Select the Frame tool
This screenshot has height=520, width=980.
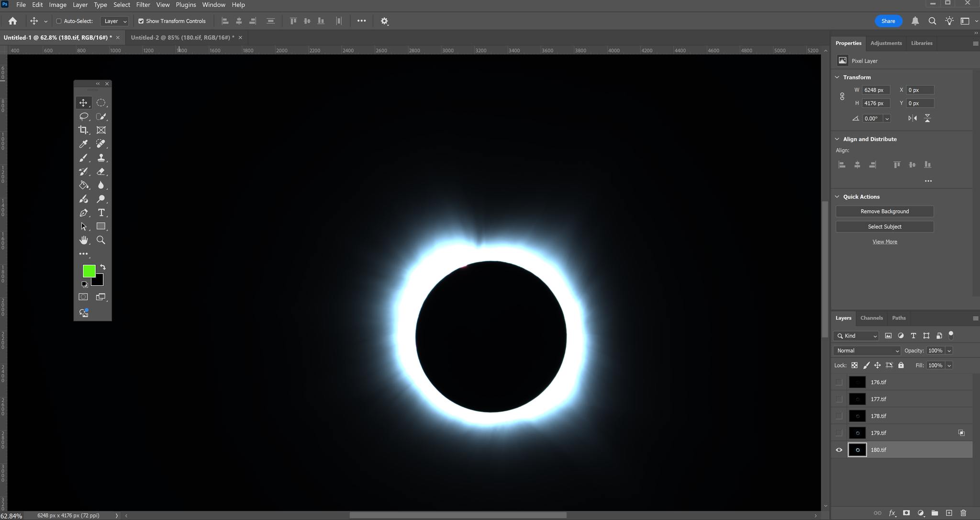tap(101, 130)
